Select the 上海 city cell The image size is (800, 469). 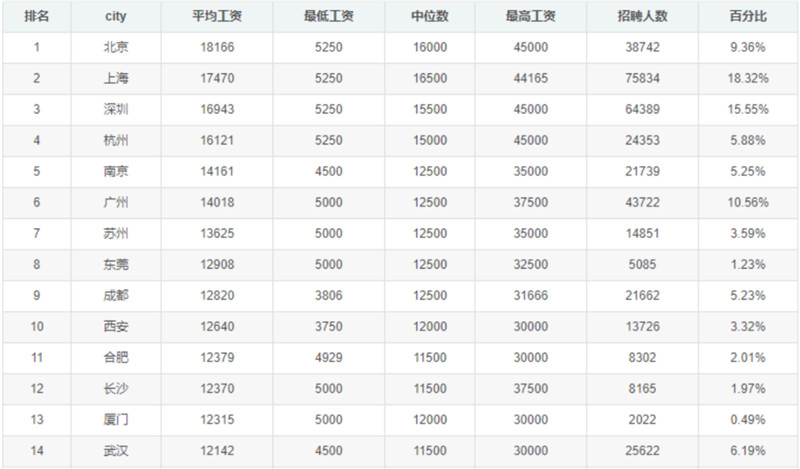pyautogui.click(x=115, y=78)
